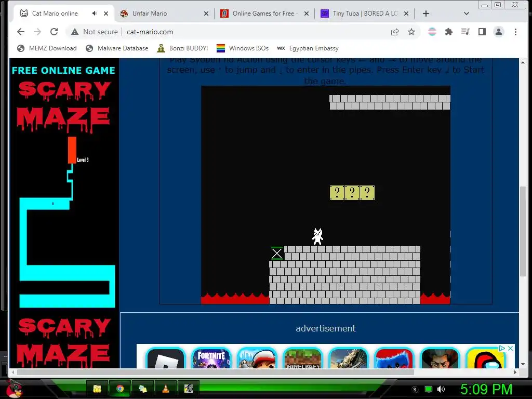
Task: Open the taskbar icon right of VLC
Action: click(189, 389)
